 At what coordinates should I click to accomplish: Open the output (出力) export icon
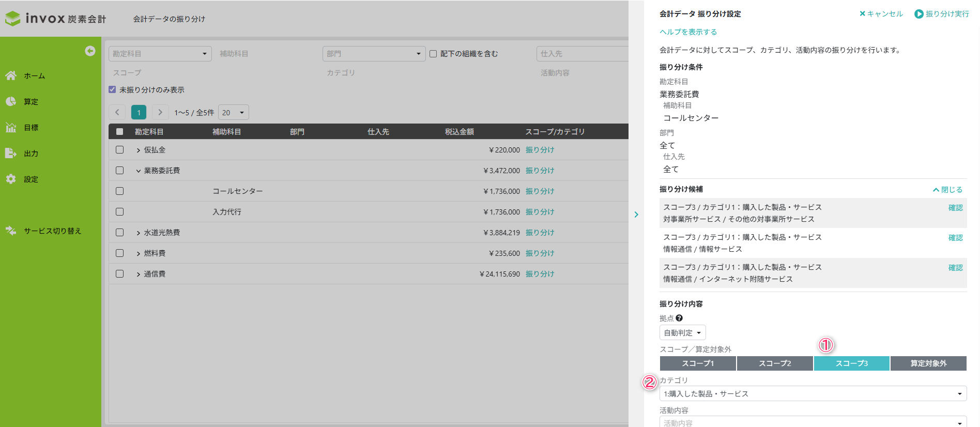(11, 153)
